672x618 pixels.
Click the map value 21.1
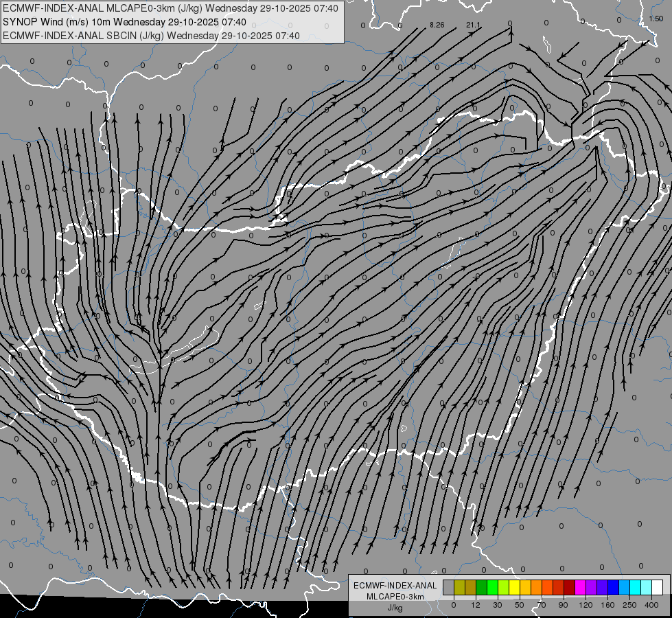click(x=473, y=25)
